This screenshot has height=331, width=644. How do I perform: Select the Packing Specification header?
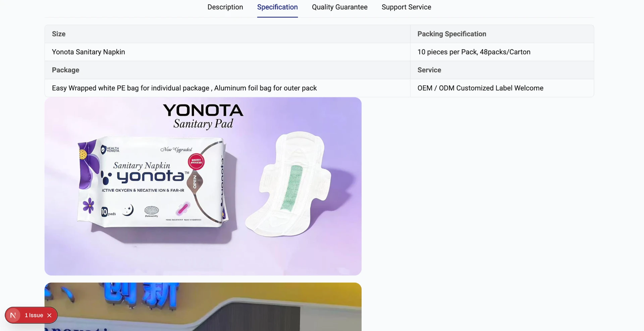click(502, 34)
